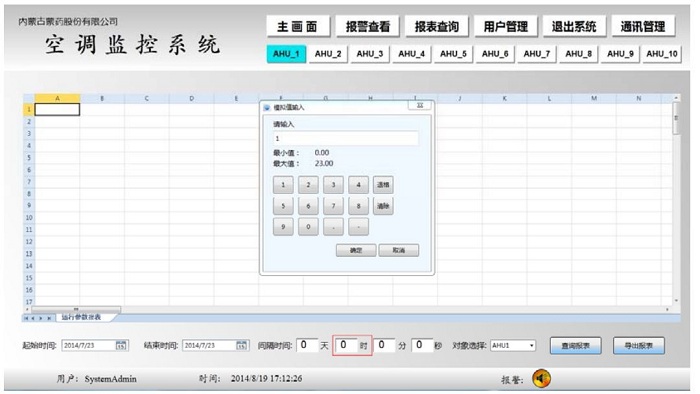Click the 退格 backspace keypad button

383,185
